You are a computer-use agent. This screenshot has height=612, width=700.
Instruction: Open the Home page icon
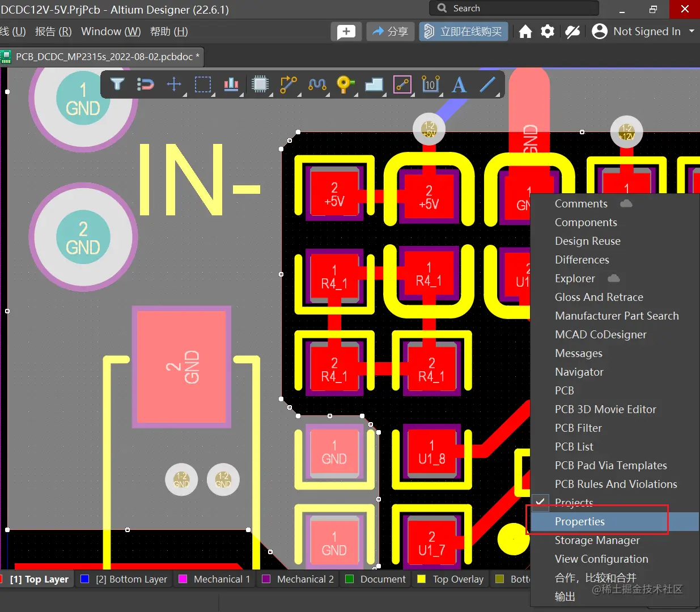point(525,32)
